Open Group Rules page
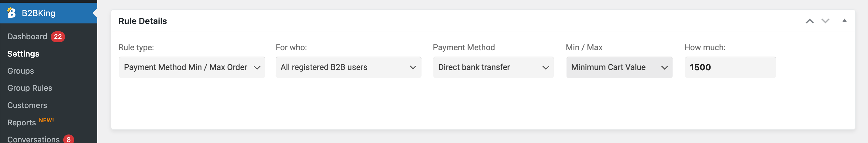The image size is (868, 143). [30, 88]
